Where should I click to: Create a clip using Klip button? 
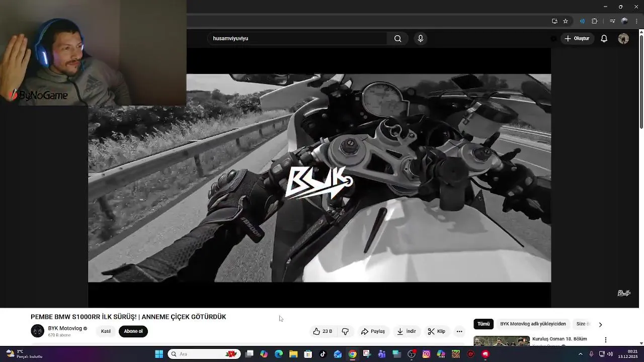tap(437, 331)
